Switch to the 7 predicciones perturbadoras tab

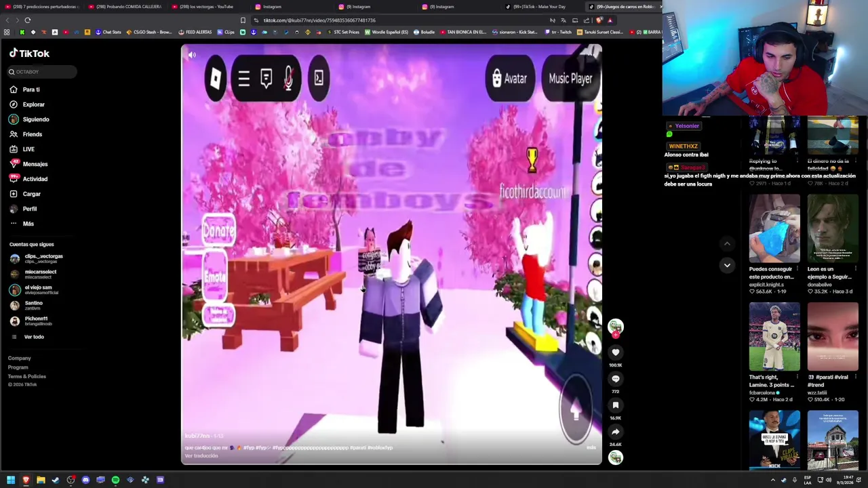[x=43, y=7]
